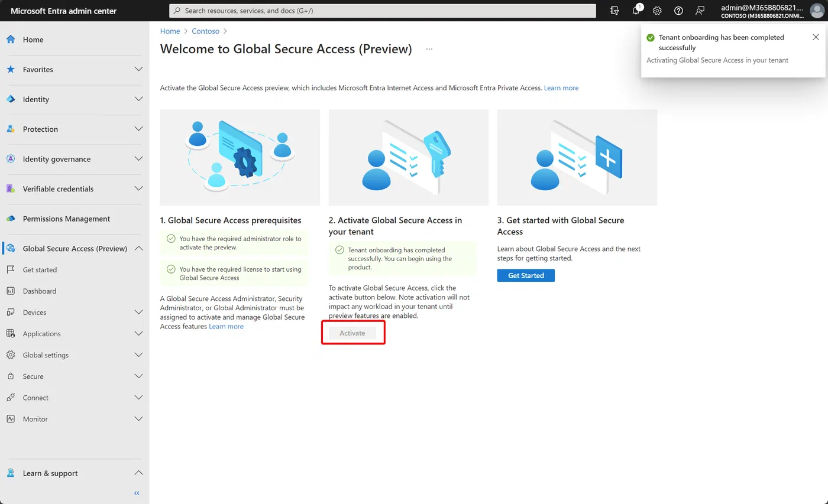Click the Verifiable credentials icon
The height and width of the screenshot is (504, 828).
(11, 188)
